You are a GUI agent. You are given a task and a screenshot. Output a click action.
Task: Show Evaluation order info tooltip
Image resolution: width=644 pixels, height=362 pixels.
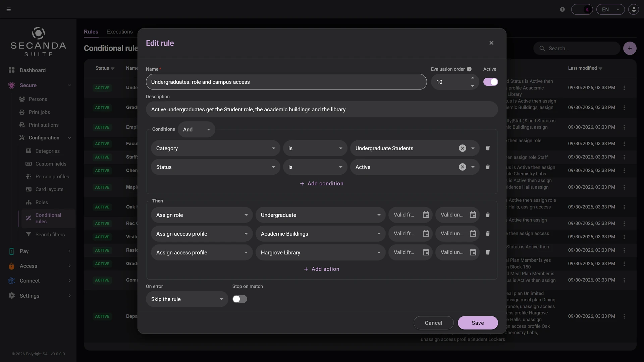[x=469, y=69]
